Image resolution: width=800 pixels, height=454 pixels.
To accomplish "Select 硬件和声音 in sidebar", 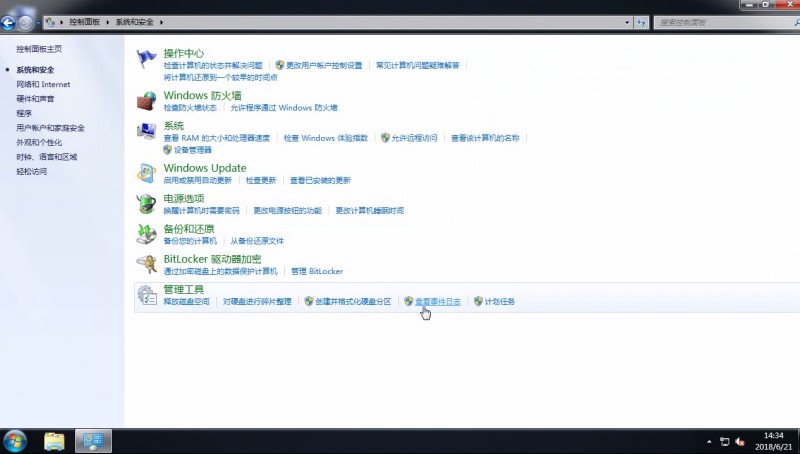I will tap(35, 98).
